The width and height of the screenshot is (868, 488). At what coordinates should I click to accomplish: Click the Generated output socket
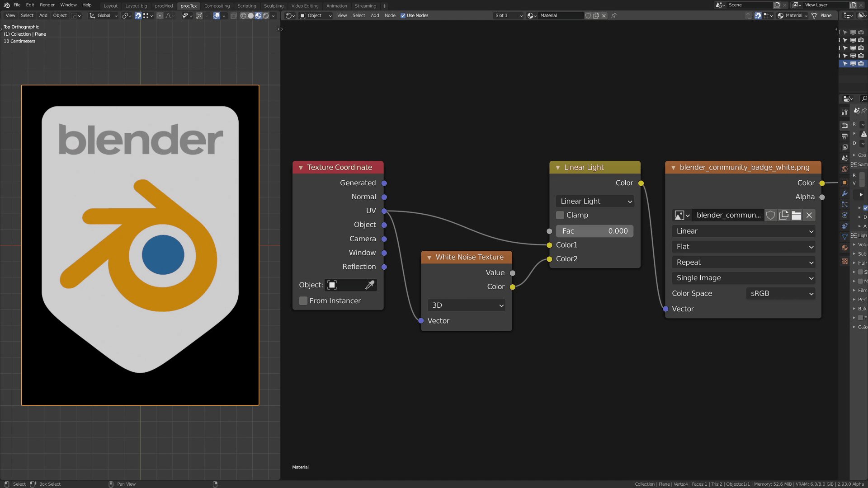[384, 183]
